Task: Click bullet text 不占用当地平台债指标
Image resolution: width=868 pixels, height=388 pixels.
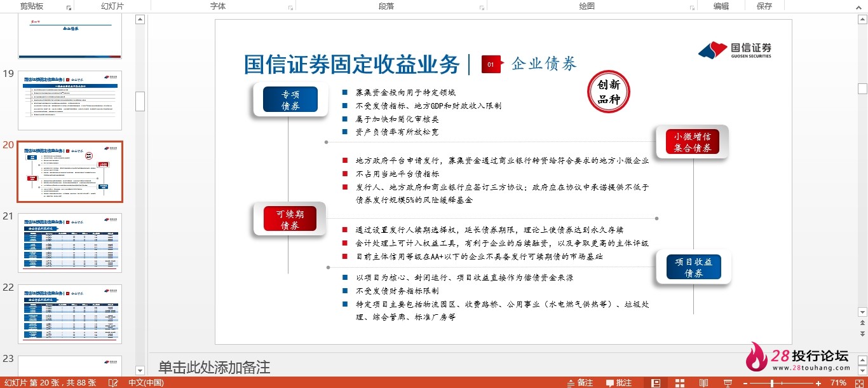Action: click(397, 174)
